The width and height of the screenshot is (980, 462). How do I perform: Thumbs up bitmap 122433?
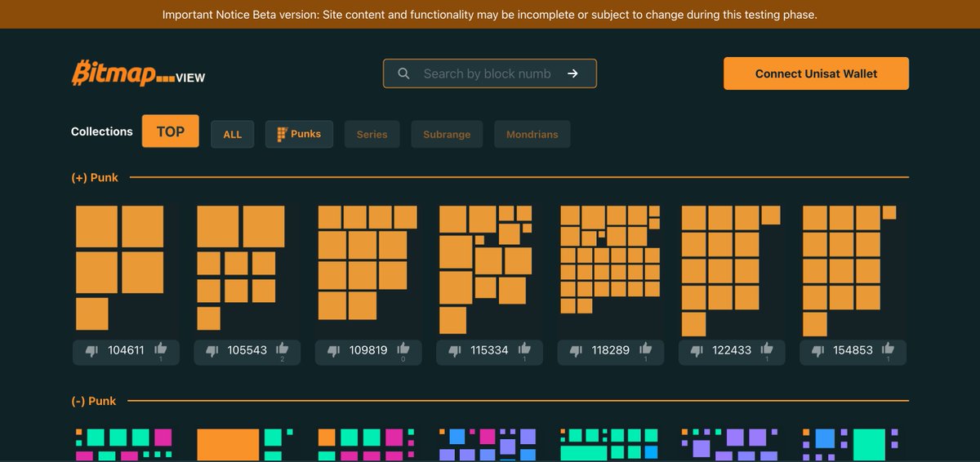767,349
